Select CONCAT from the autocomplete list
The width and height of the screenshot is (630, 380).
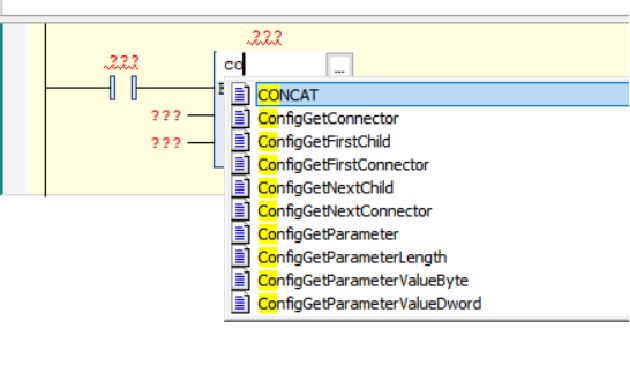(442, 95)
